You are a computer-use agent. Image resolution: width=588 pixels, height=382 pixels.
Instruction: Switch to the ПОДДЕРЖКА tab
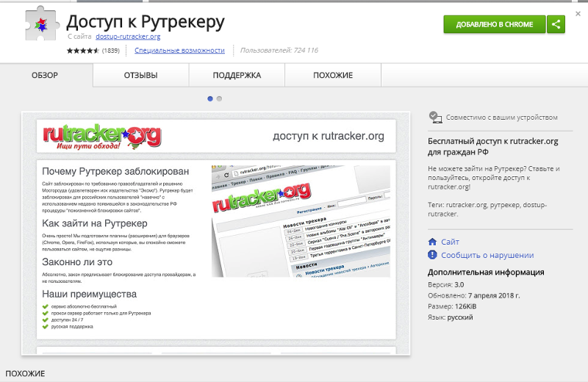coord(237,76)
